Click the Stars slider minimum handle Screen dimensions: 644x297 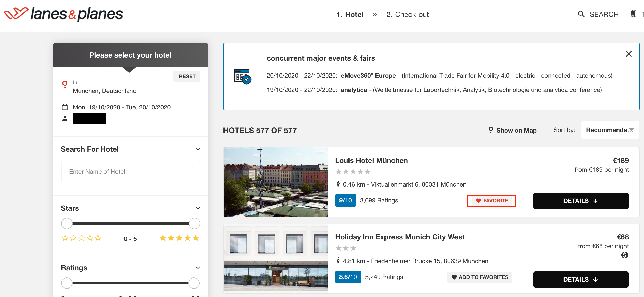67,224
